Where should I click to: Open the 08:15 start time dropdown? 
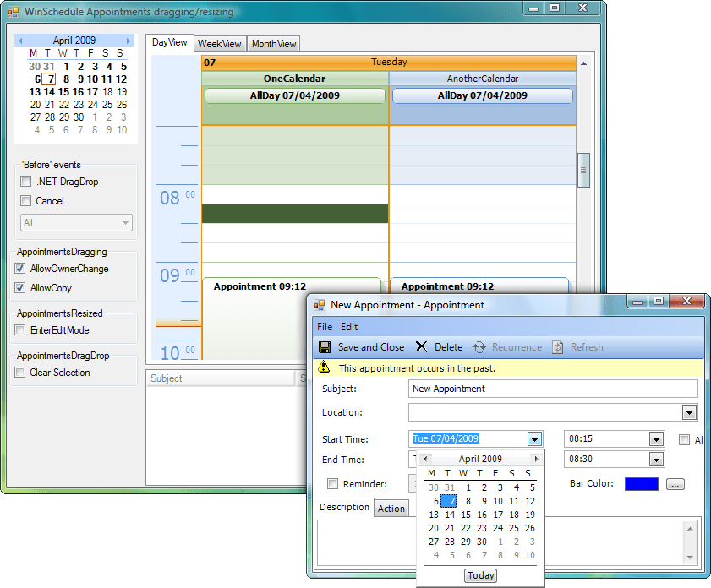point(656,439)
